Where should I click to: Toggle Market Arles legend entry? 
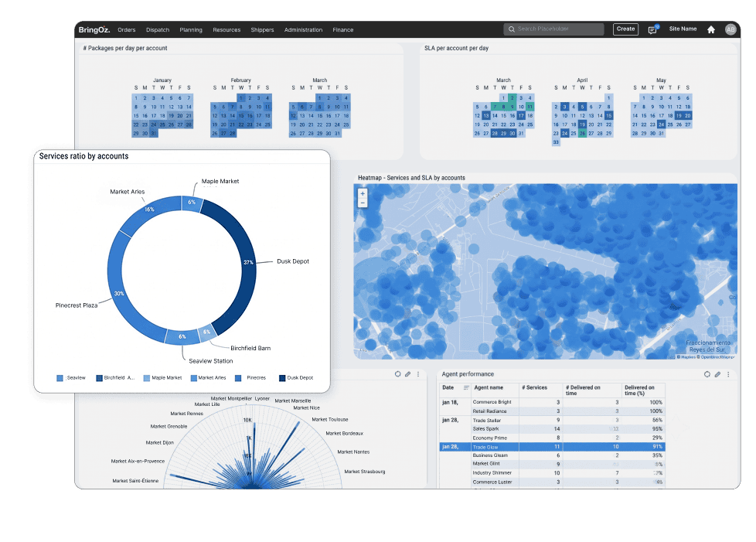point(208,378)
